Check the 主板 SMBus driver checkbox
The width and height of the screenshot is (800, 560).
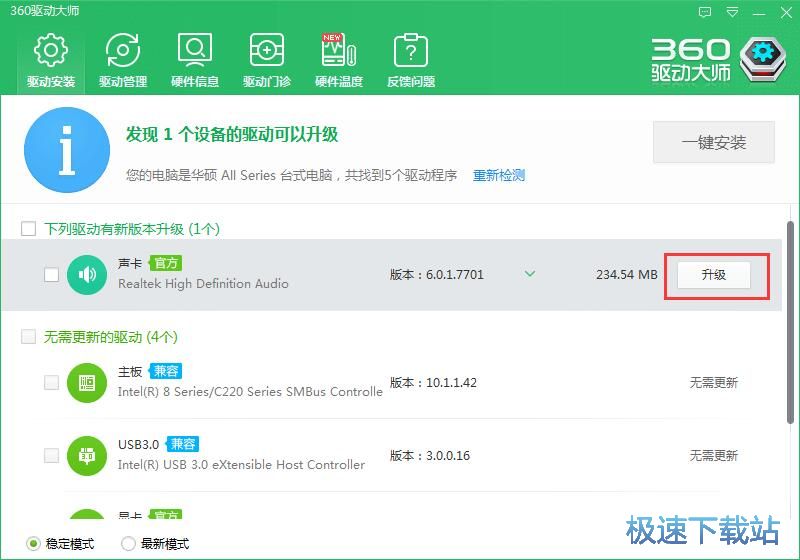coord(52,382)
